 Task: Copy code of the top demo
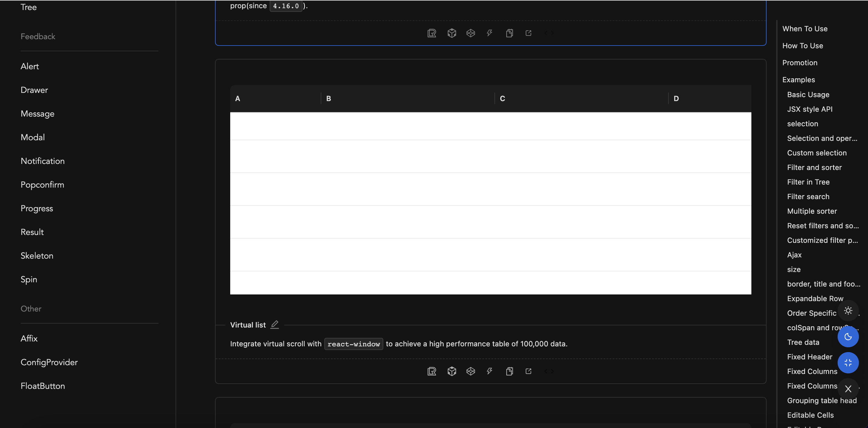510,33
